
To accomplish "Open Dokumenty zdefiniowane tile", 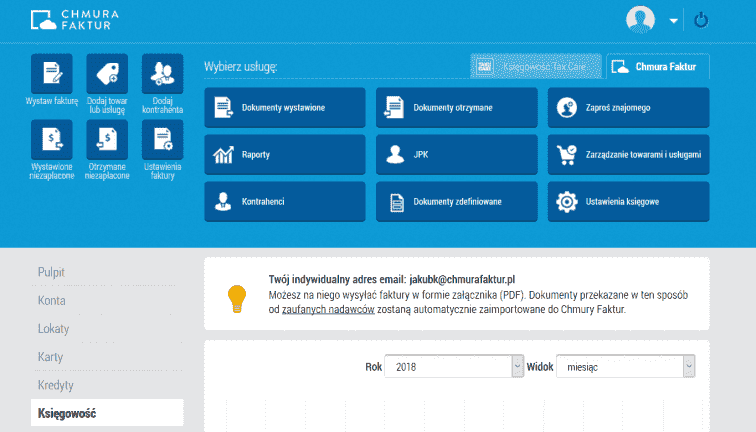I will 457,202.
